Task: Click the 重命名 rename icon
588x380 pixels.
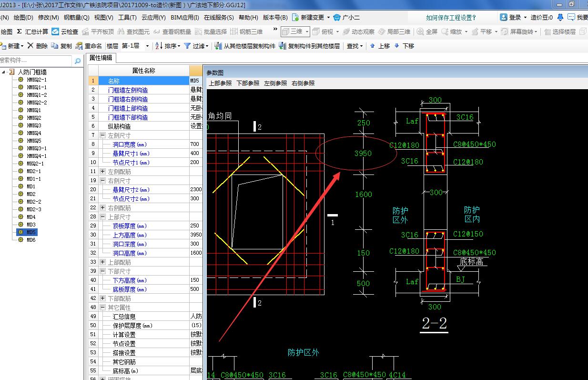Action: click(79, 46)
